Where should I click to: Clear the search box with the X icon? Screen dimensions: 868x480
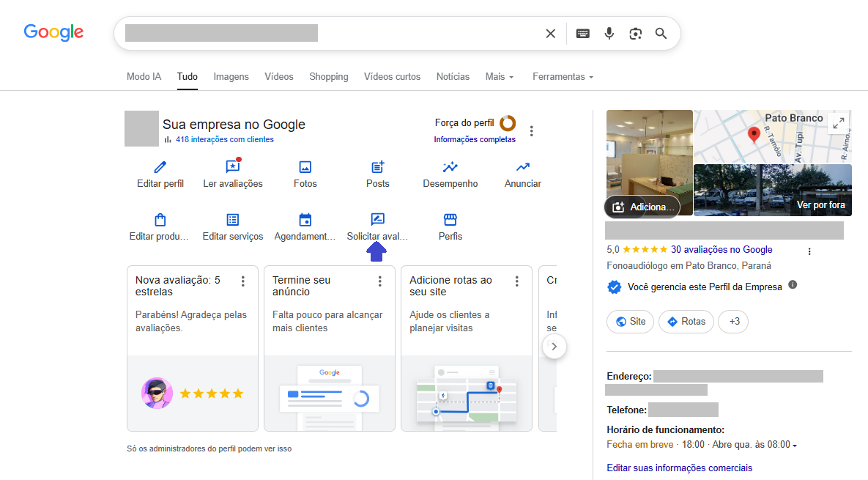tap(550, 34)
